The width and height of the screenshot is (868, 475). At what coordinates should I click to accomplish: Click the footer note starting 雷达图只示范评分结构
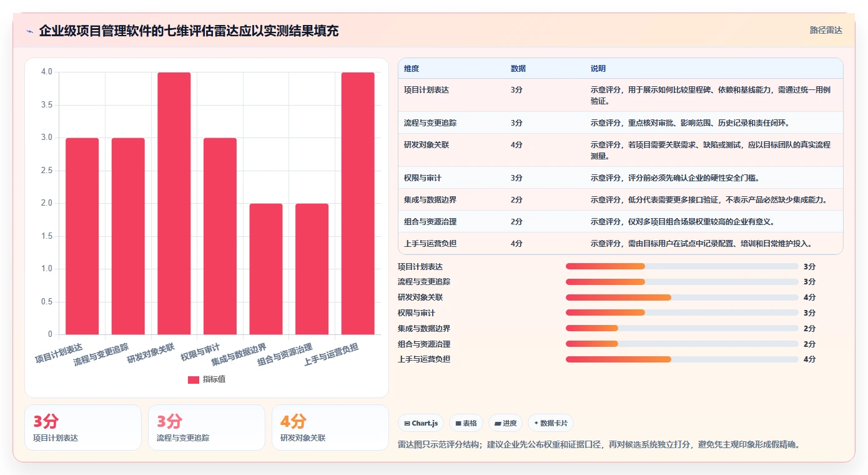pos(599,445)
